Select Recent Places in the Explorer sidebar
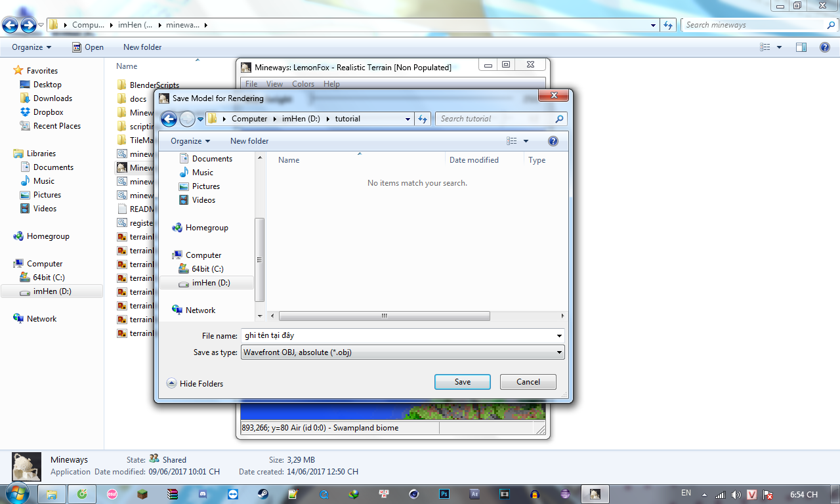 (x=57, y=126)
